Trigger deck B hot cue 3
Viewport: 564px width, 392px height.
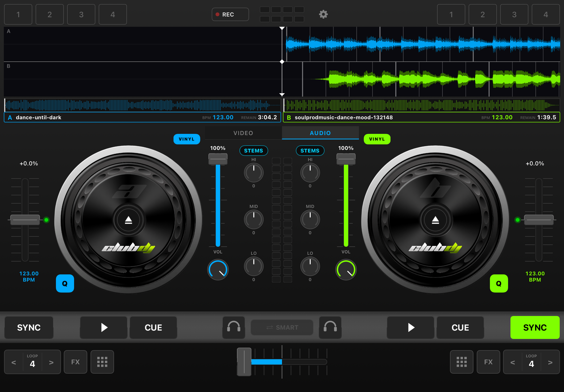pos(514,14)
